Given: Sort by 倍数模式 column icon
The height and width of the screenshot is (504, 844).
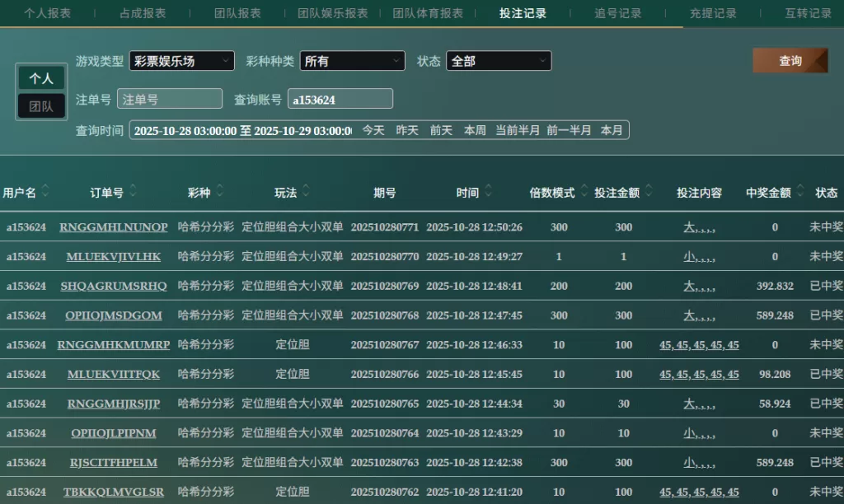Looking at the screenshot, I should tap(584, 192).
